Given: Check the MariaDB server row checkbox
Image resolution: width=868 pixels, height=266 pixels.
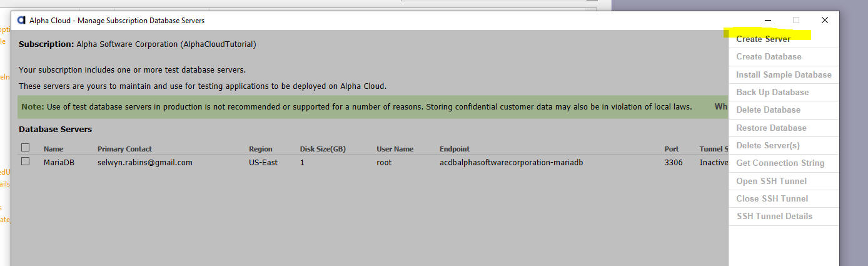Looking at the screenshot, I should [26, 161].
